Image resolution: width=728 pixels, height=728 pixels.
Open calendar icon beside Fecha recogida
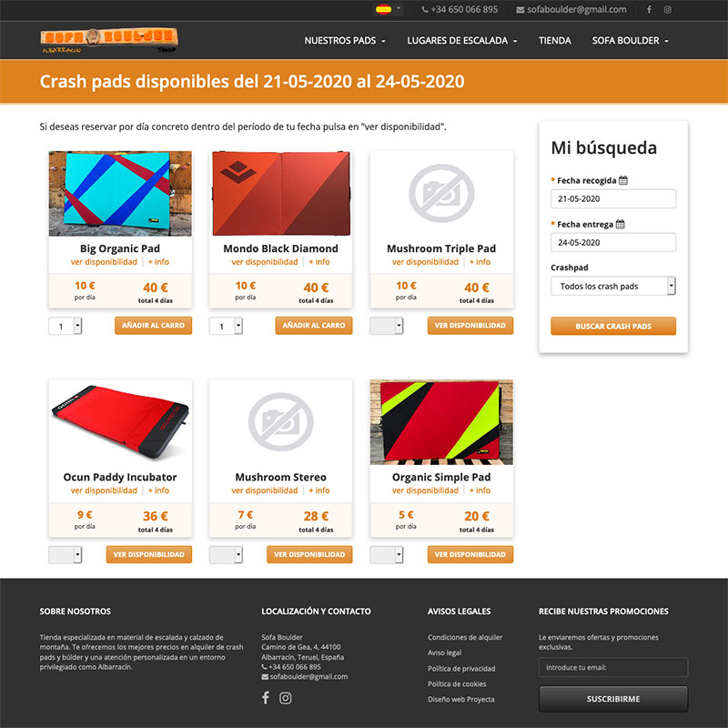pos(623,180)
